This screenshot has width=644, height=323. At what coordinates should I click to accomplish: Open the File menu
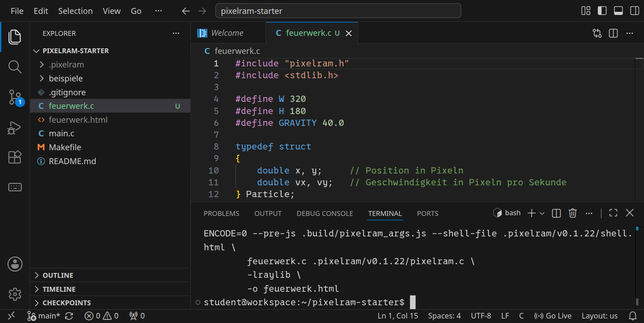[x=17, y=11]
